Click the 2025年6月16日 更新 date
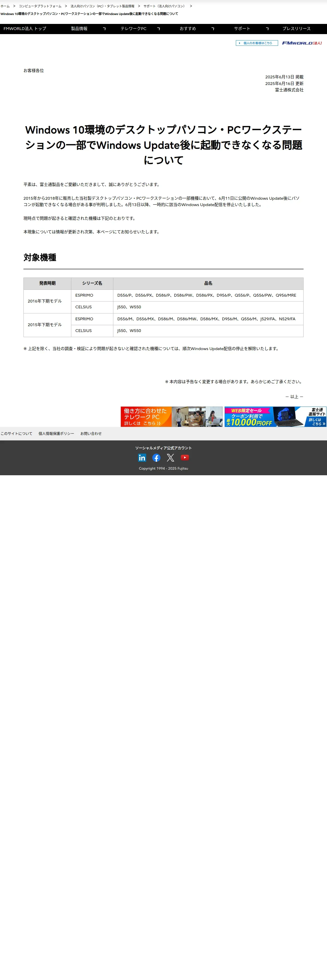 click(284, 83)
